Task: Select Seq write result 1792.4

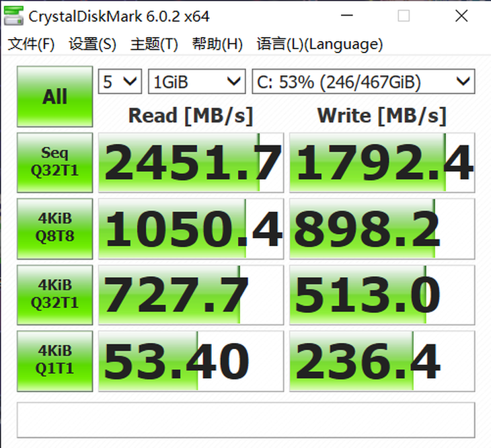Action: point(382,163)
